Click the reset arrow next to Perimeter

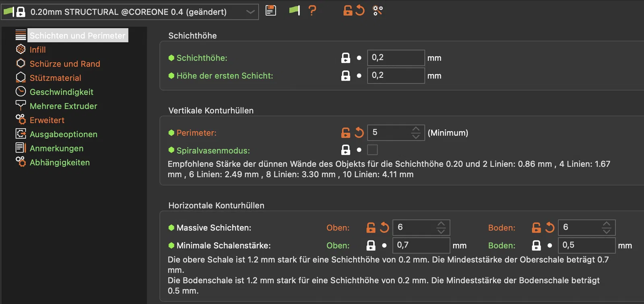[x=359, y=132]
